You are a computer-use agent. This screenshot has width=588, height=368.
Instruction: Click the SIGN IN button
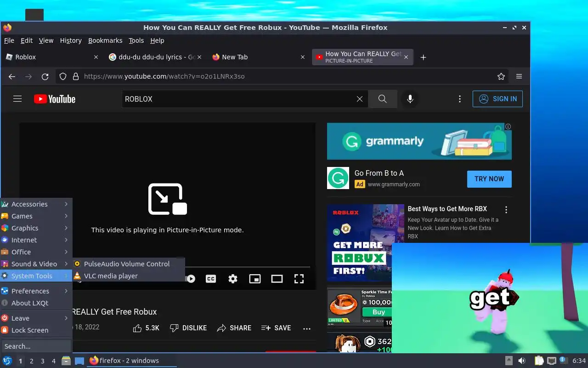point(498,99)
